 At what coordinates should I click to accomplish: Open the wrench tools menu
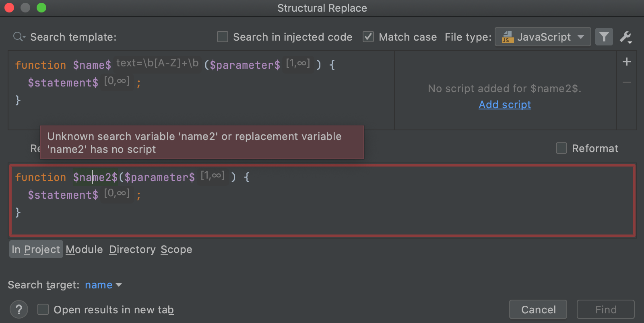pyautogui.click(x=625, y=37)
